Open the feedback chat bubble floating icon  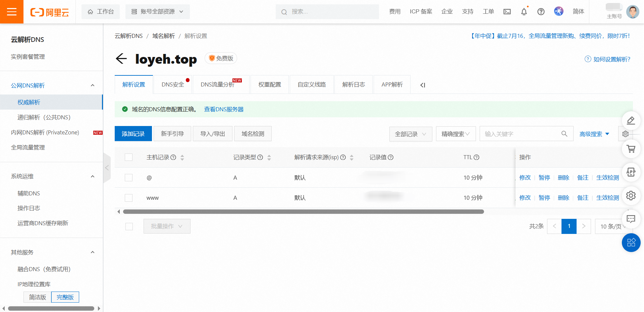[x=631, y=219]
